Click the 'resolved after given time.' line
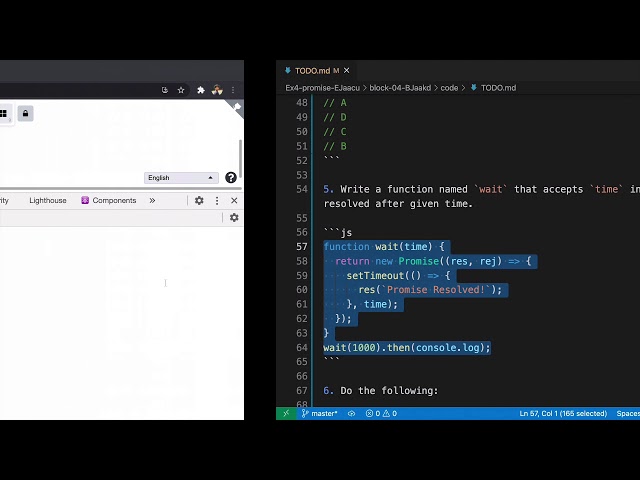The width and height of the screenshot is (640, 480). coord(398,204)
